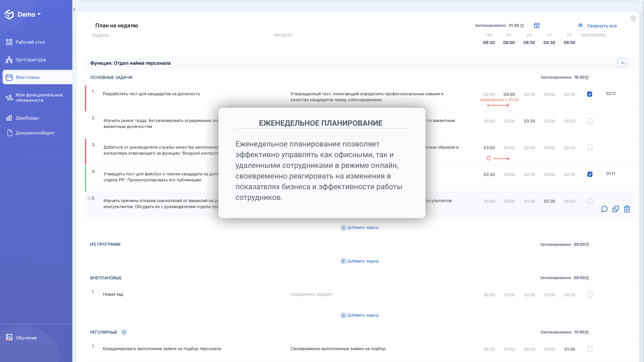The image size is (644, 362).
Task: Uncheck the completed box for task 1
Action: (x=589, y=94)
